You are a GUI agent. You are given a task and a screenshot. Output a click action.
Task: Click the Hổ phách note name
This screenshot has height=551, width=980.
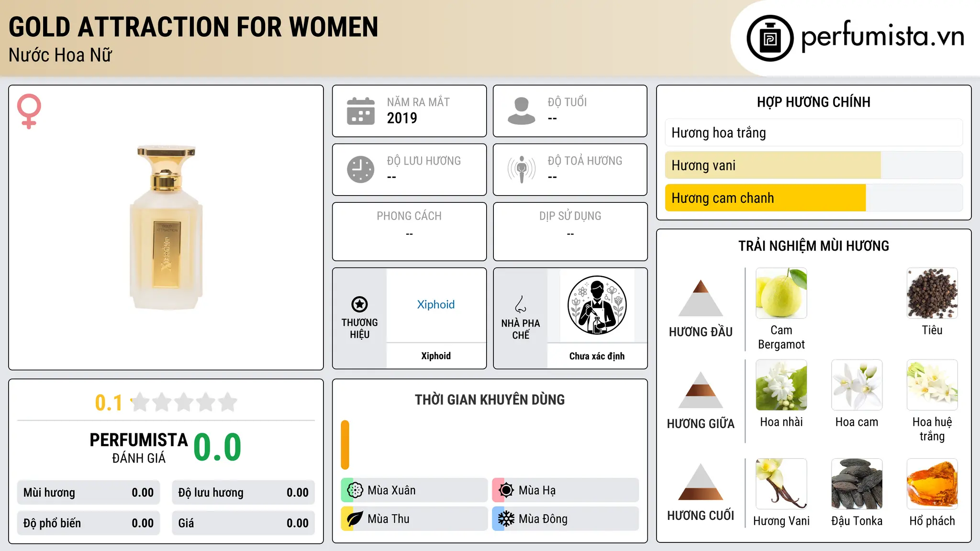coord(932,521)
